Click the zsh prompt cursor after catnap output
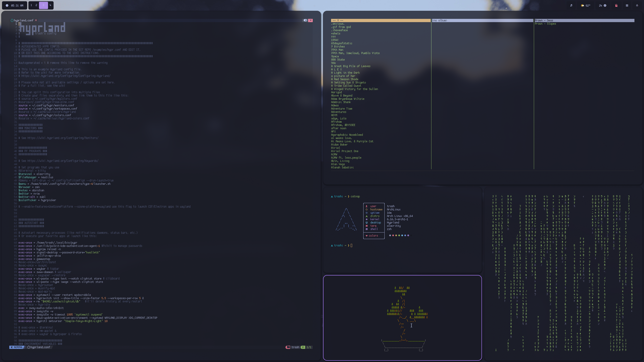The width and height of the screenshot is (644, 362). point(351,245)
